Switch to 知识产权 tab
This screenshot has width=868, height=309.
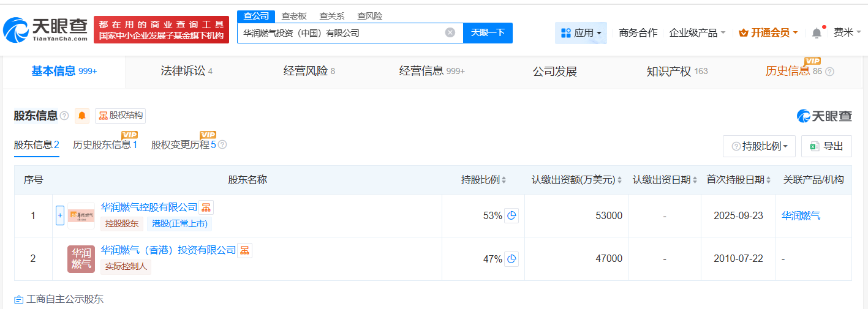[x=676, y=71]
